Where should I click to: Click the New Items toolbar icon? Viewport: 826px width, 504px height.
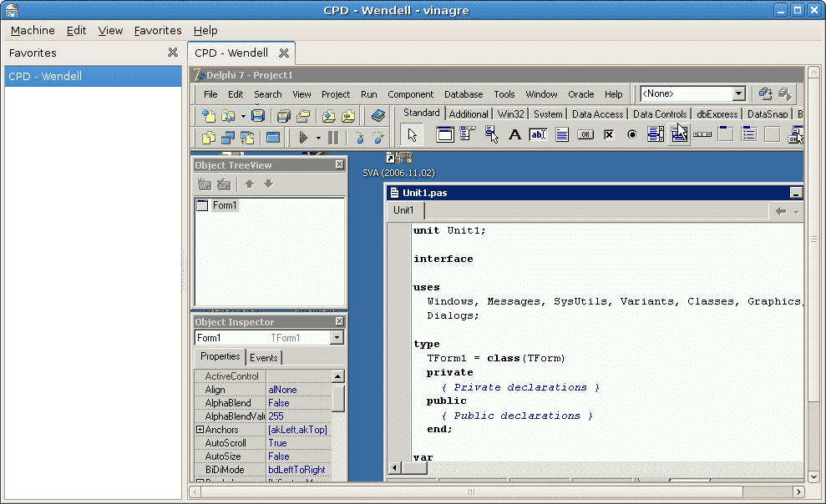coord(209,116)
